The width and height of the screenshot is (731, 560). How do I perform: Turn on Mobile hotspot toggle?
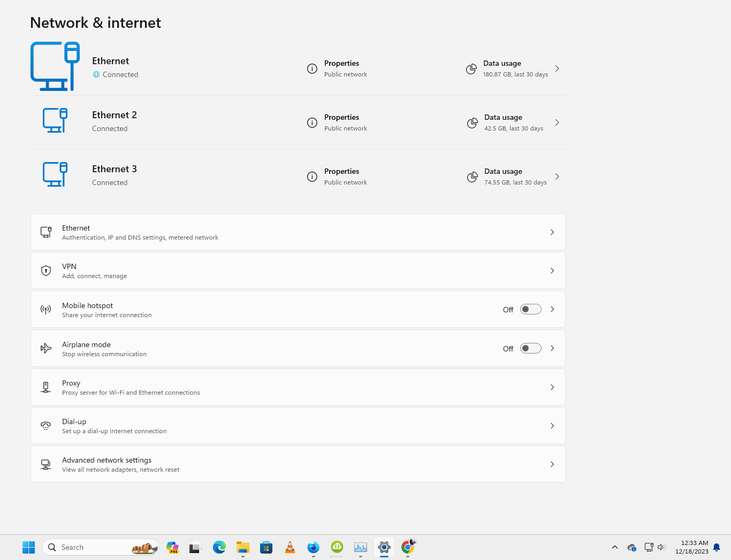click(531, 309)
